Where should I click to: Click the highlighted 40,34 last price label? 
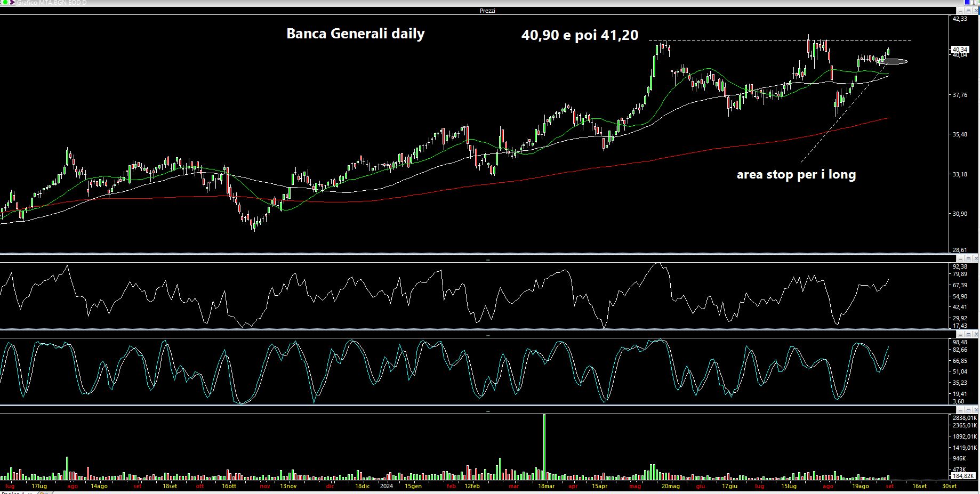[960, 49]
